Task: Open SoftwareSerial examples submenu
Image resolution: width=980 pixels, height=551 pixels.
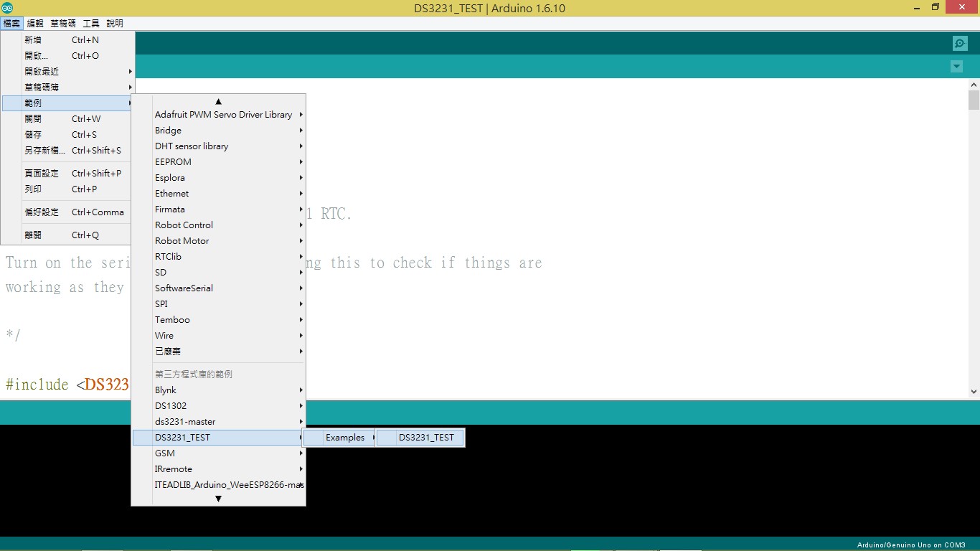Action: click(x=219, y=288)
